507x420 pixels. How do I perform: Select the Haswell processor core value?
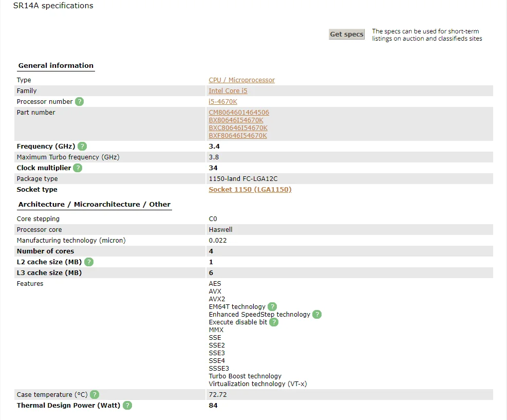pyautogui.click(x=220, y=230)
